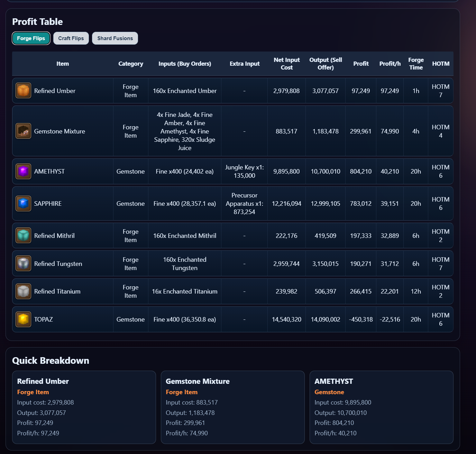The width and height of the screenshot is (476, 454).
Task: Click the Item column header
Action: (63, 64)
